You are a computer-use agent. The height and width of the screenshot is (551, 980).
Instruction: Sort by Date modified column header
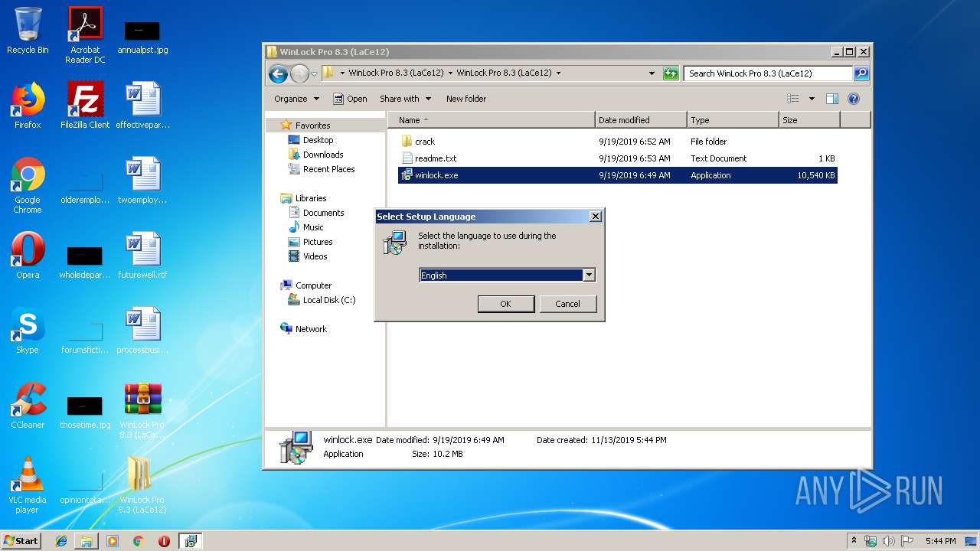(641, 120)
